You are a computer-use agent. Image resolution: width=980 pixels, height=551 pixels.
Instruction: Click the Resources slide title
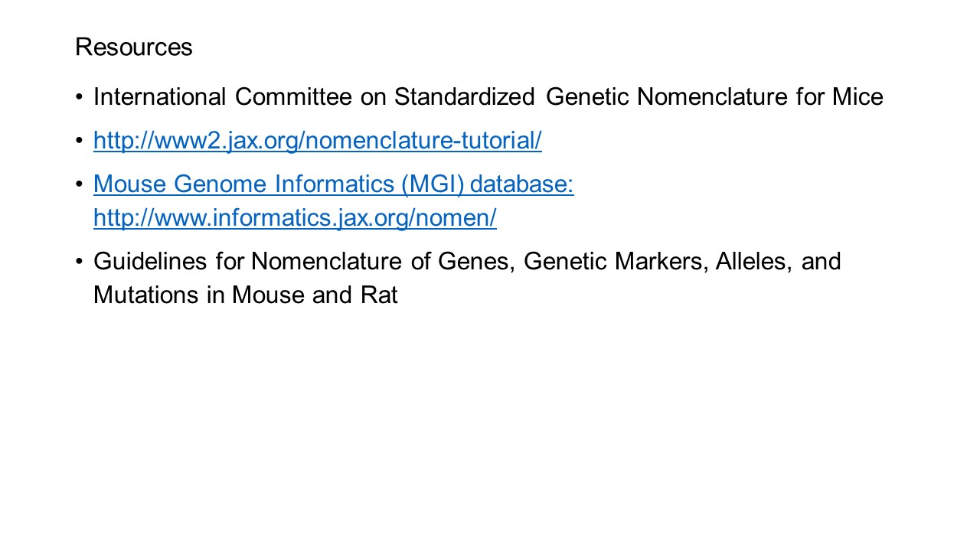click(134, 47)
